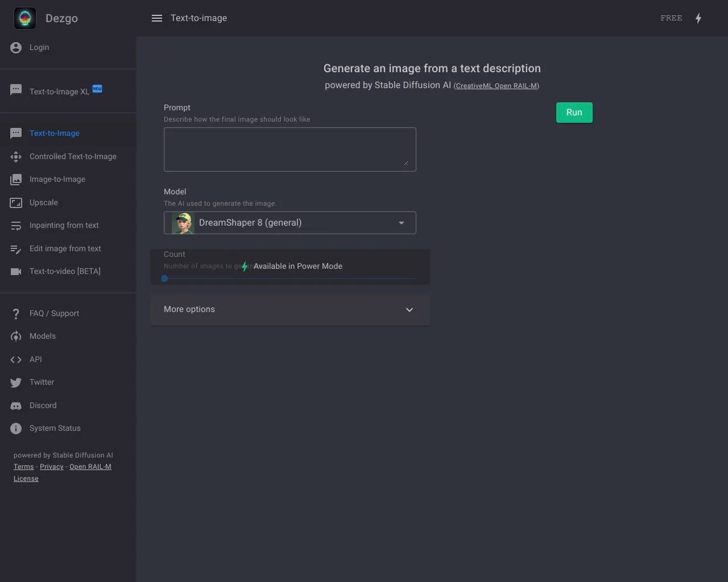Open the CreativeML Open RAIL-M link
Screen dimensions: 728x582
(x=496, y=86)
